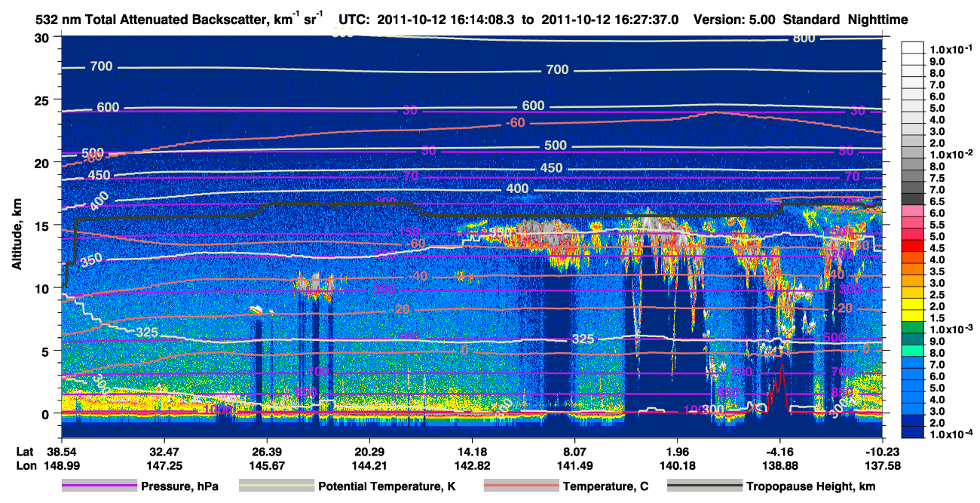Click longitude tick value 148.99
The image size is (980, 503).
point(61,466)
